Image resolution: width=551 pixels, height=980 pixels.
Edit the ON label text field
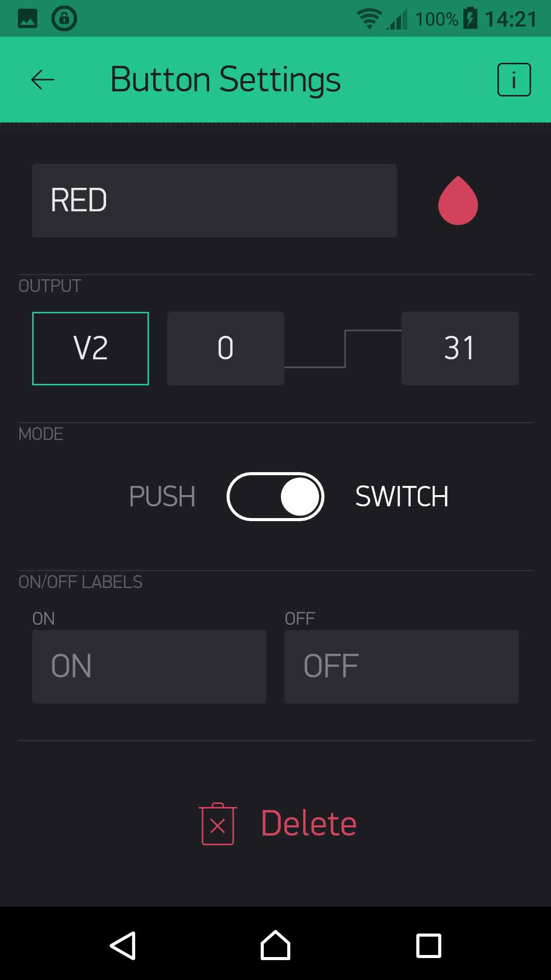click(x=149, y=667)
